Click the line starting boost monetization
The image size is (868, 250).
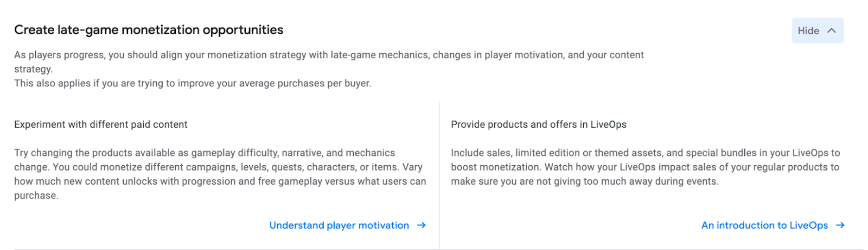point(645,167)
